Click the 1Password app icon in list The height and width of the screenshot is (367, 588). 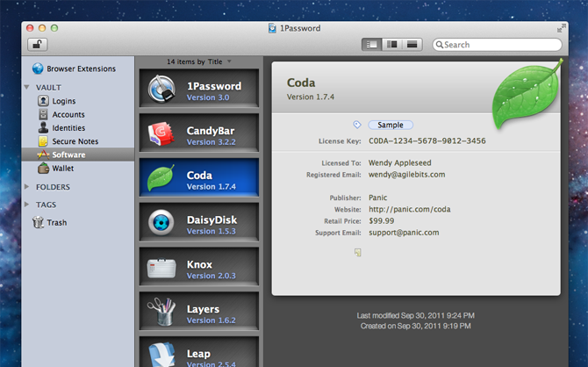click(x=161, y=89)
